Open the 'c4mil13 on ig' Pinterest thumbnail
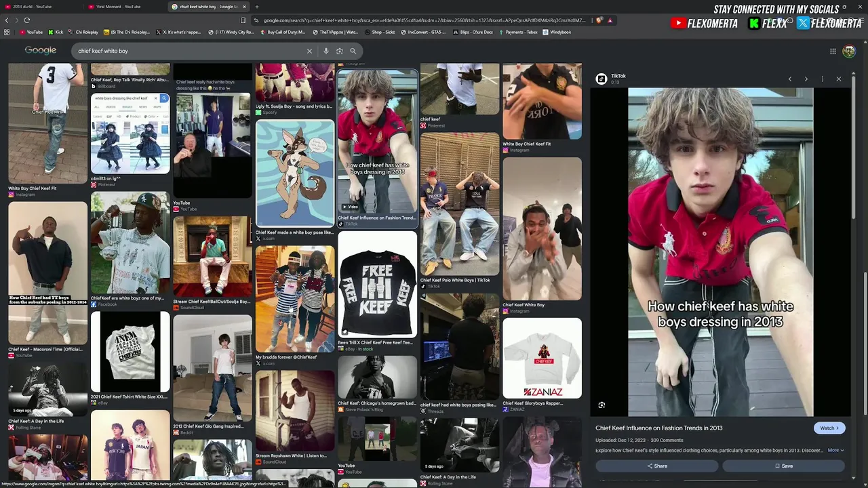The height and width of the screenshot is (488, 868). pos(130,134)
